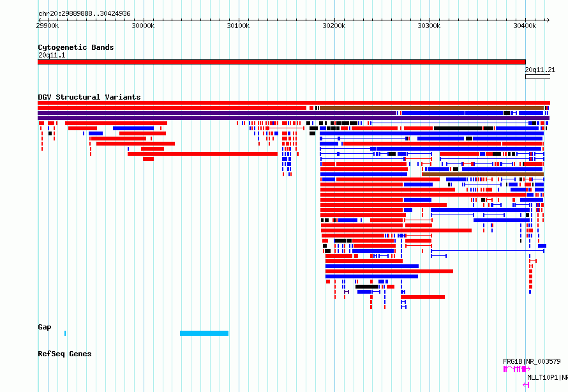Open the Cytogenetic Bands track title
Screen dimensions: 568x392
pyautogui.click(x=76, y=47)
